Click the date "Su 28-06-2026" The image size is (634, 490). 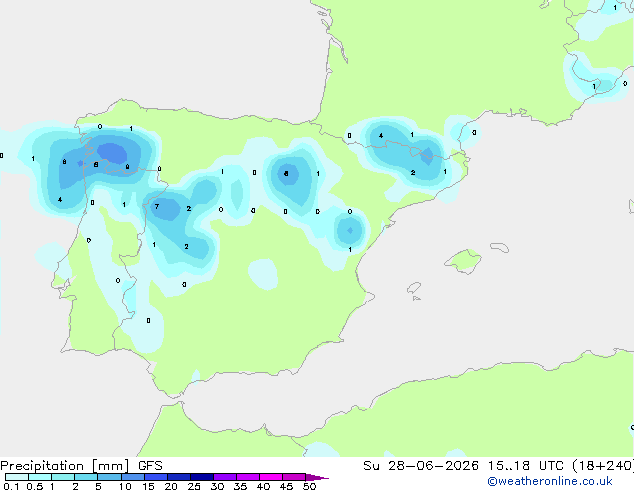[x=421, y=466]
